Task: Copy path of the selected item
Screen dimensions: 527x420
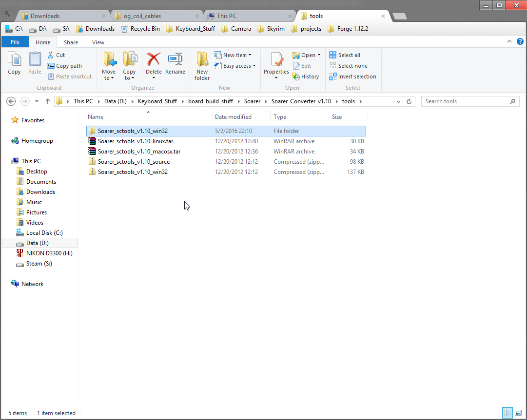Action: [64, 66]
